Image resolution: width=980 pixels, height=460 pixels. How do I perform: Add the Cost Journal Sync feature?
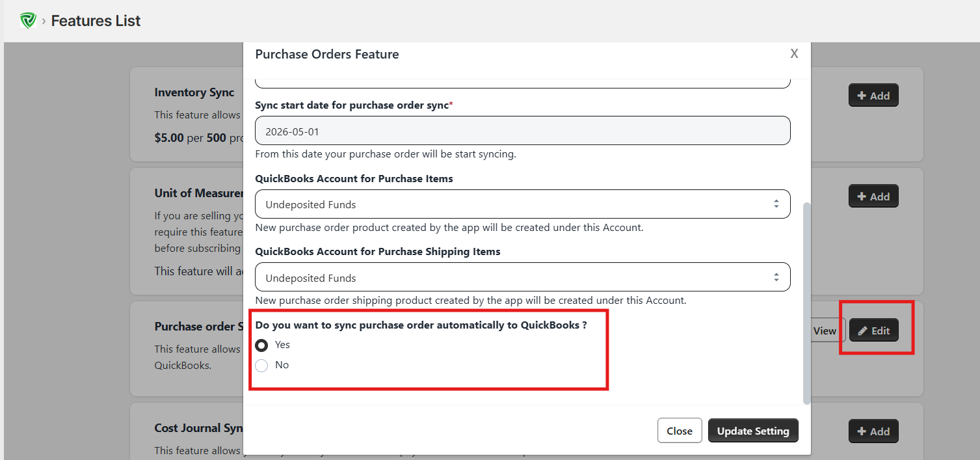[873, 431]
